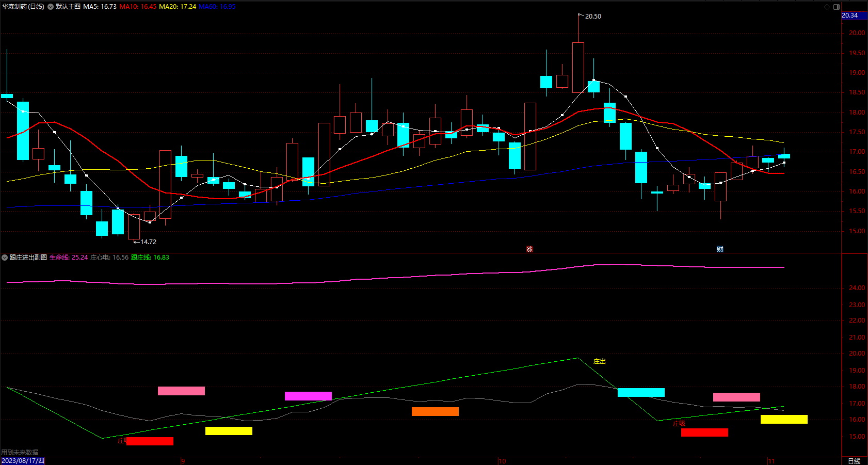
Task: Click the red 庄吸 signal label near November
Action: click(679, 424)
